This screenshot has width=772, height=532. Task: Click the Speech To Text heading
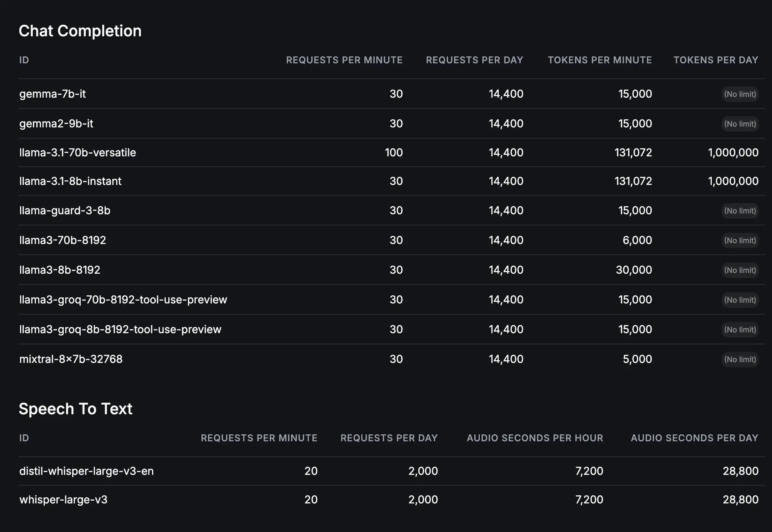tap(76, 409)
